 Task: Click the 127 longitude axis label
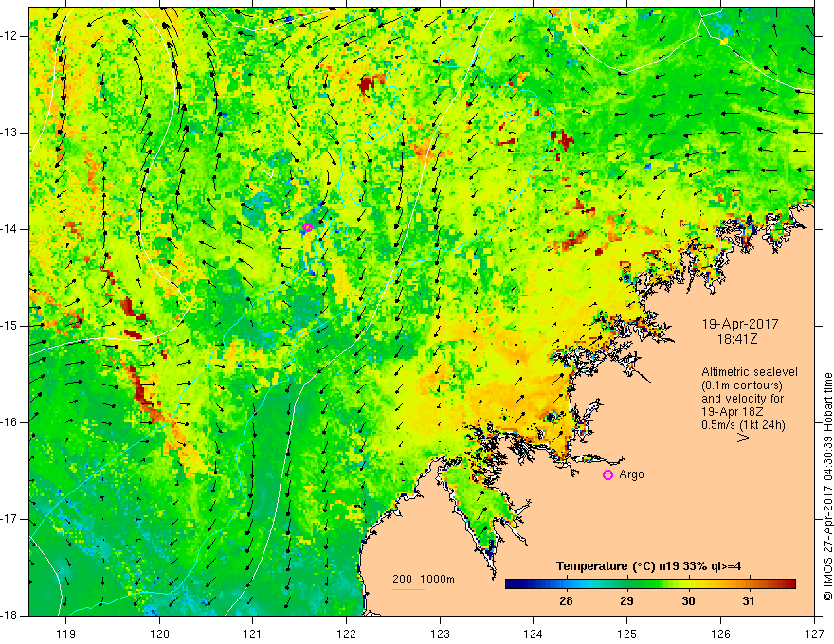click(x=814, y=634)
